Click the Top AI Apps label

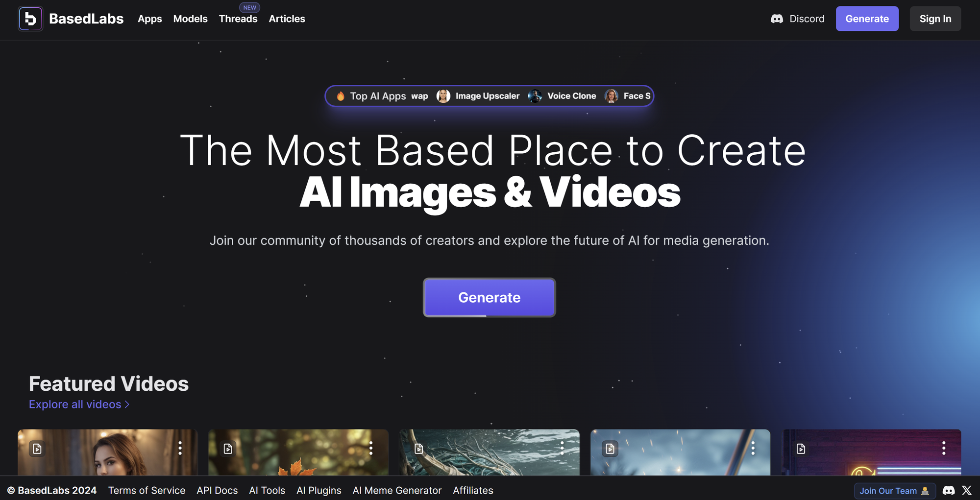[378, 96]
